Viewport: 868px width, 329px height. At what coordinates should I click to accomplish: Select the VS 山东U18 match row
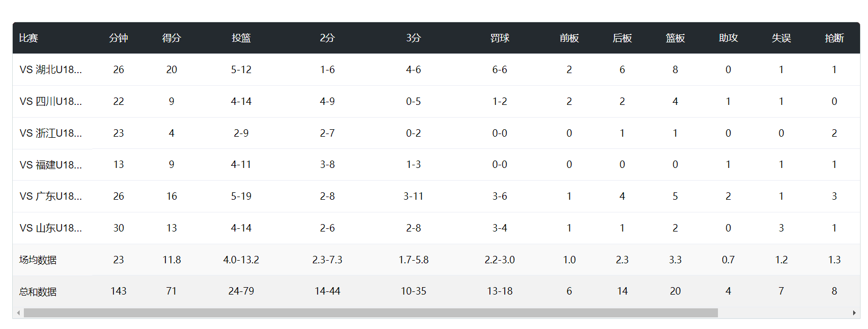51,228
